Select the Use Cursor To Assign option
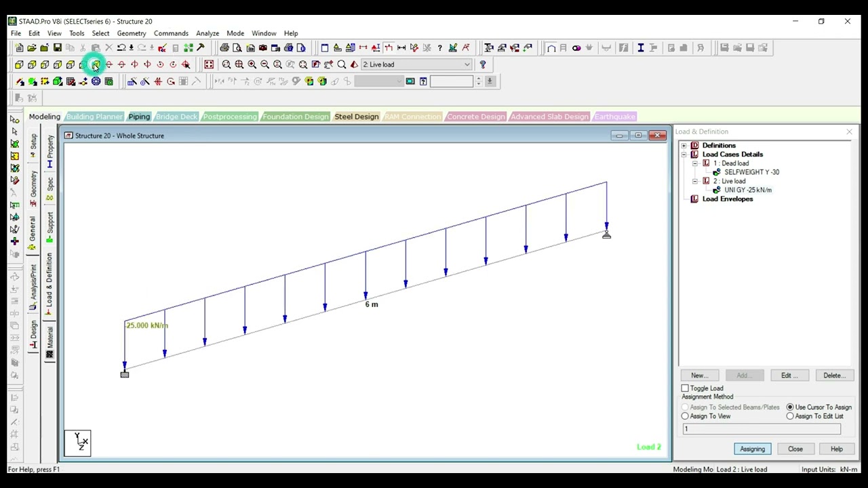The width and height of the screenshot is (868, 488). (790, 407)
